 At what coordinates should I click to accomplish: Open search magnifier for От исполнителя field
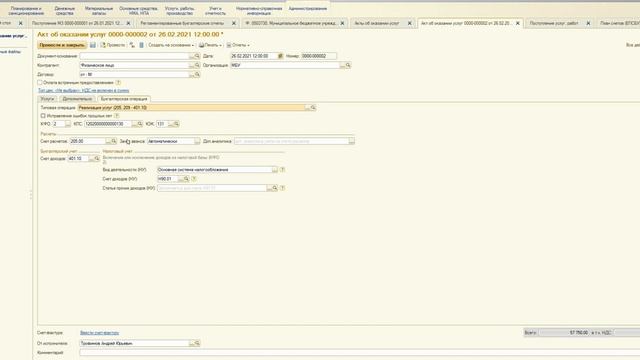tap(197, 343)
